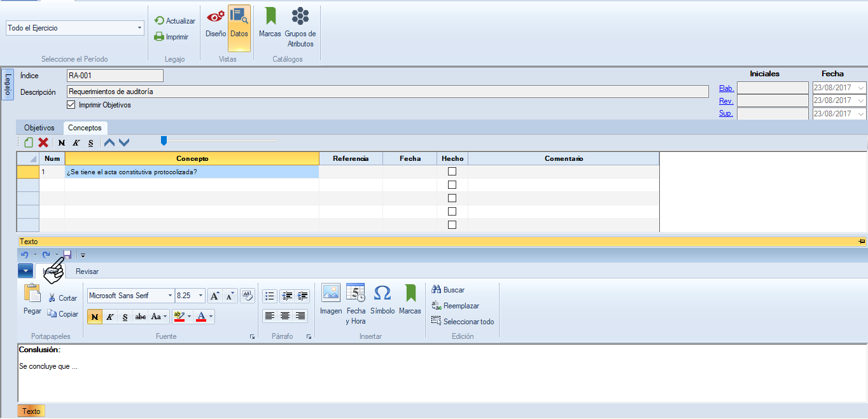868x419 pixels.
Task: Delete row with red X icon
Action: (43, 143)
